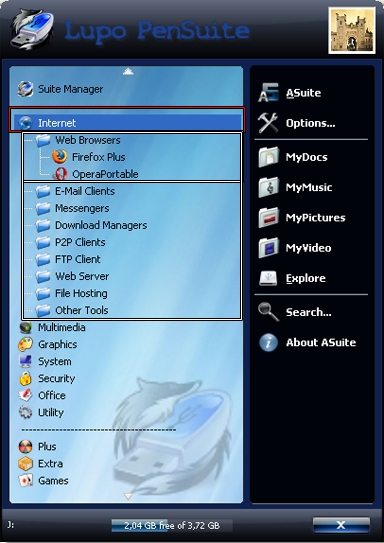Click the Internet globe icon
Image resolution: width=384 pixels, height=543 pixels.
(x=25, y=123)
